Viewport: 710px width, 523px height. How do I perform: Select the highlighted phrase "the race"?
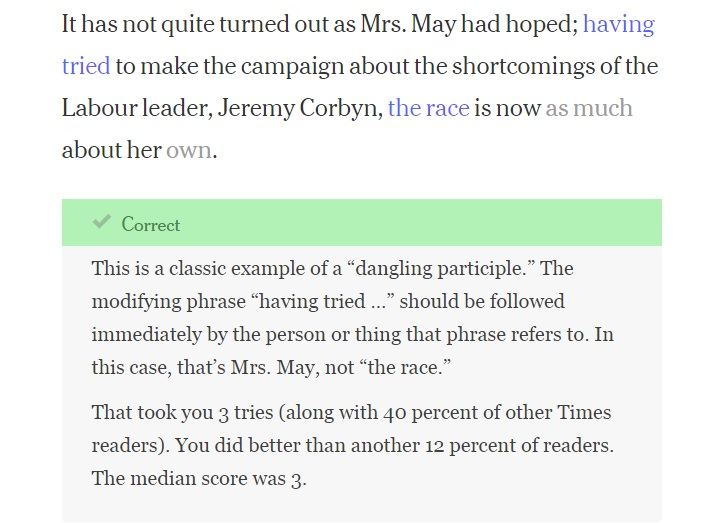point(428,108)
